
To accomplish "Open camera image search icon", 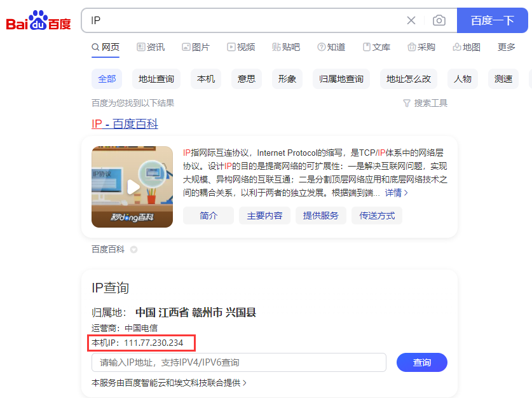I will point(439,20).
